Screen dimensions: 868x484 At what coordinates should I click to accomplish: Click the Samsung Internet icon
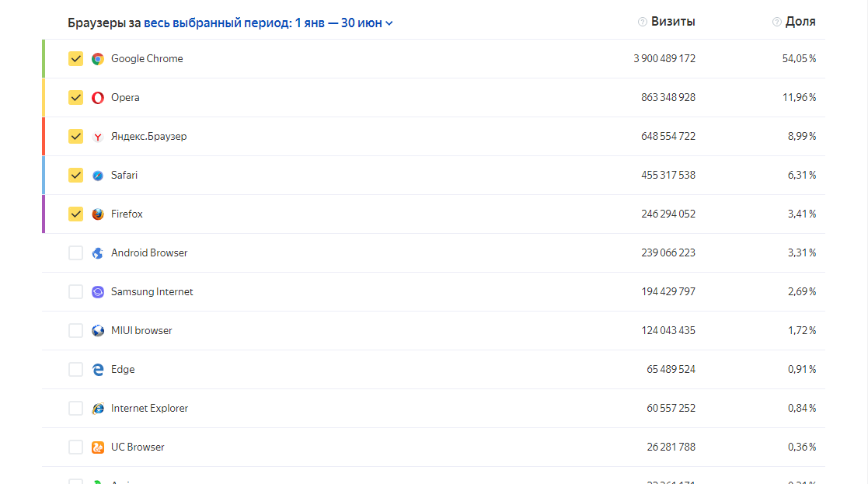[98, 292]
